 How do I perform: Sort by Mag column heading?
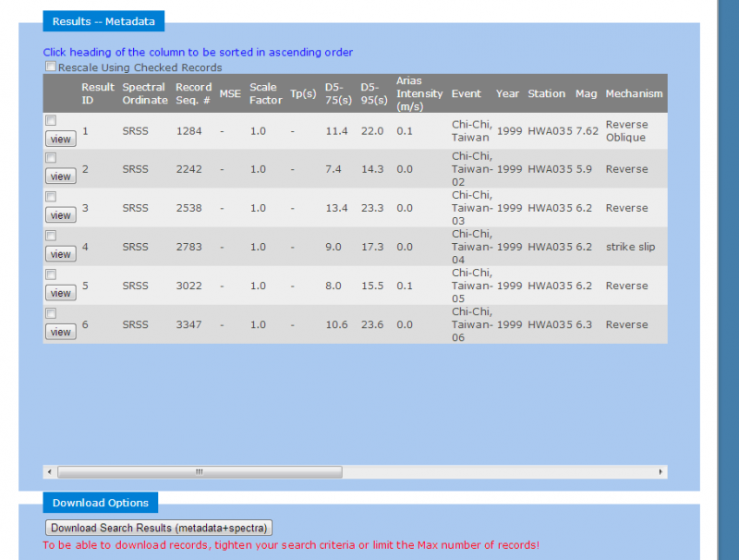click(x=586, y=94)
